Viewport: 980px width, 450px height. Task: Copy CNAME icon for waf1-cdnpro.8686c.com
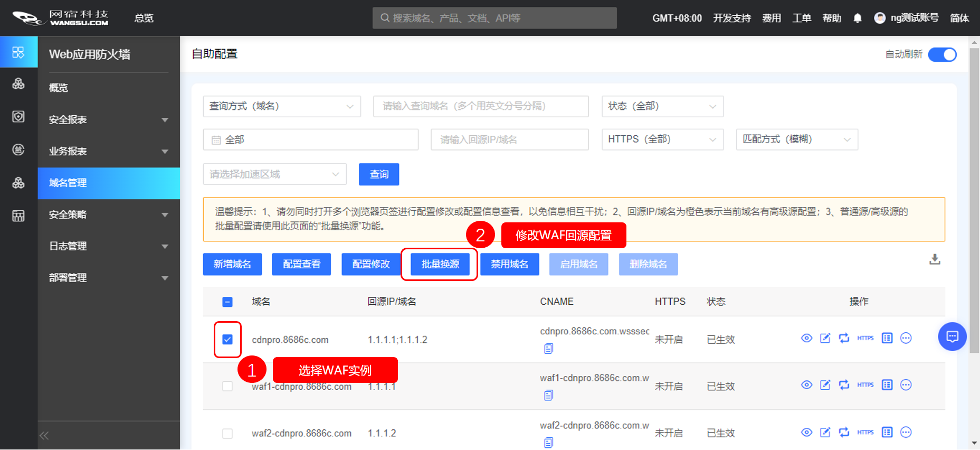pyautogui.click(x=548, y=395)
